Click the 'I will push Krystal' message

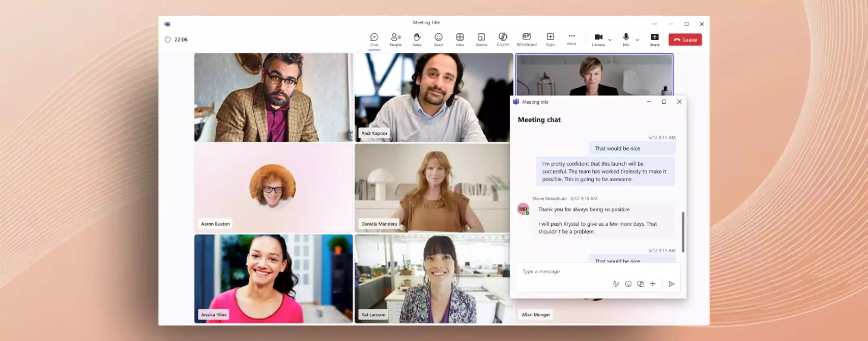(598, 228)
